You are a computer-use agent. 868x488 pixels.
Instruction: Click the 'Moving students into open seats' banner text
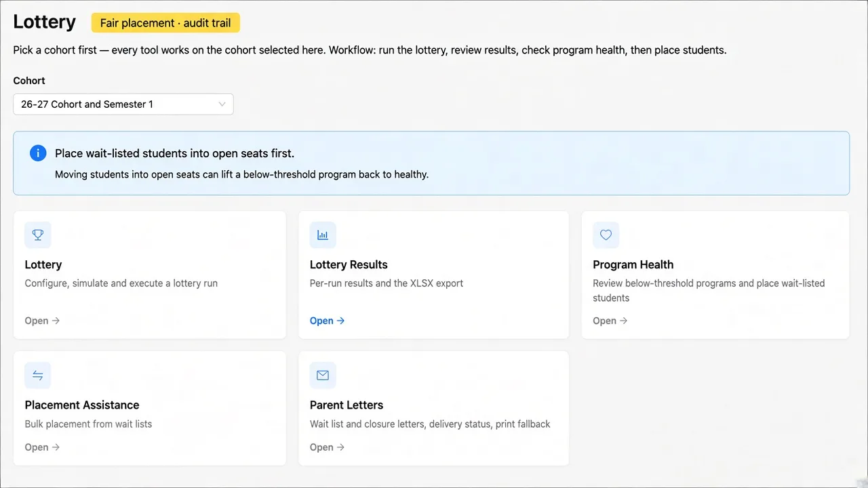[x=241, y=174]
